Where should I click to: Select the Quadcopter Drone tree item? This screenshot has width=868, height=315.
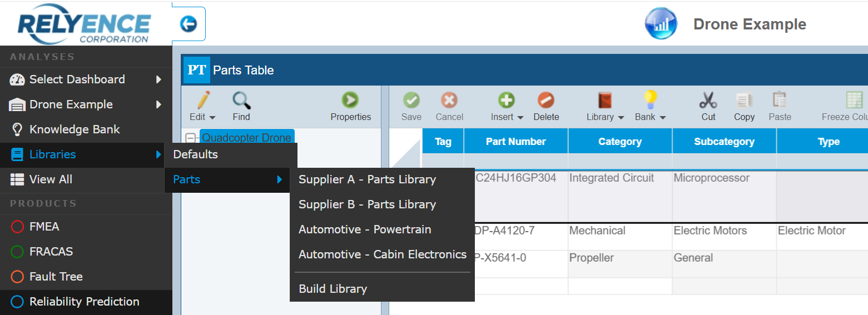[x=246, y=137]
